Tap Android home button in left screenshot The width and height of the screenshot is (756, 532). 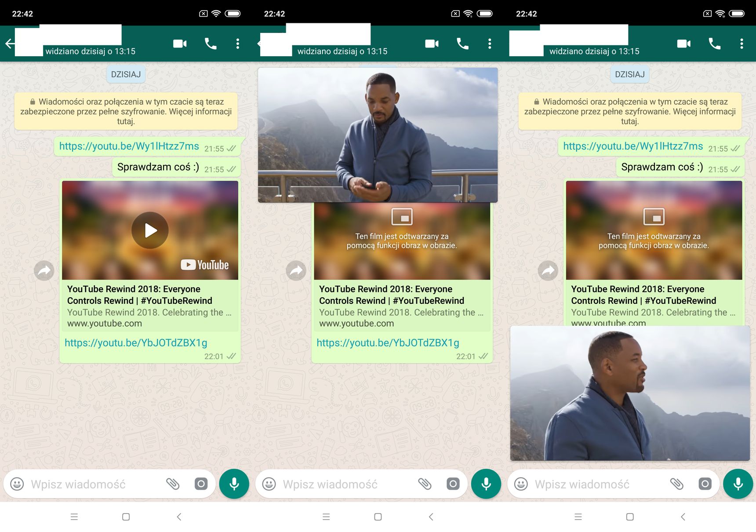[x=126, y=517]
